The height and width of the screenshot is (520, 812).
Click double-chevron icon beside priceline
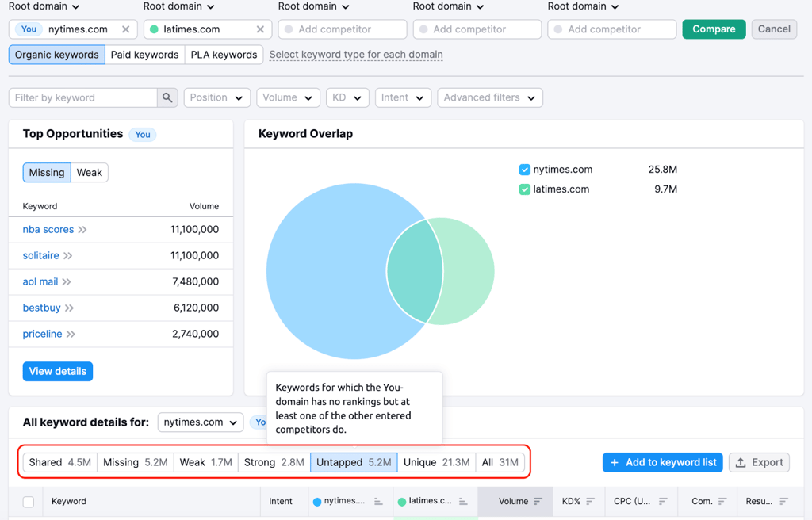click(71, 334)
